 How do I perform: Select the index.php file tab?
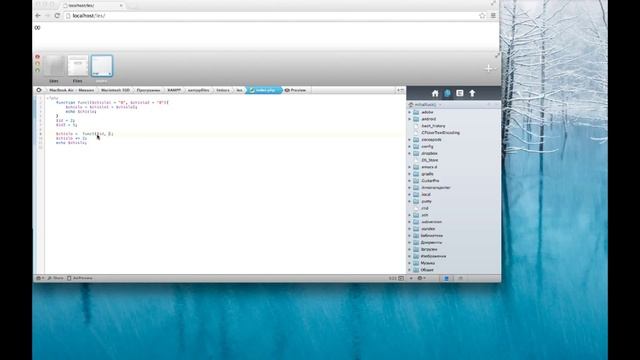264,90
